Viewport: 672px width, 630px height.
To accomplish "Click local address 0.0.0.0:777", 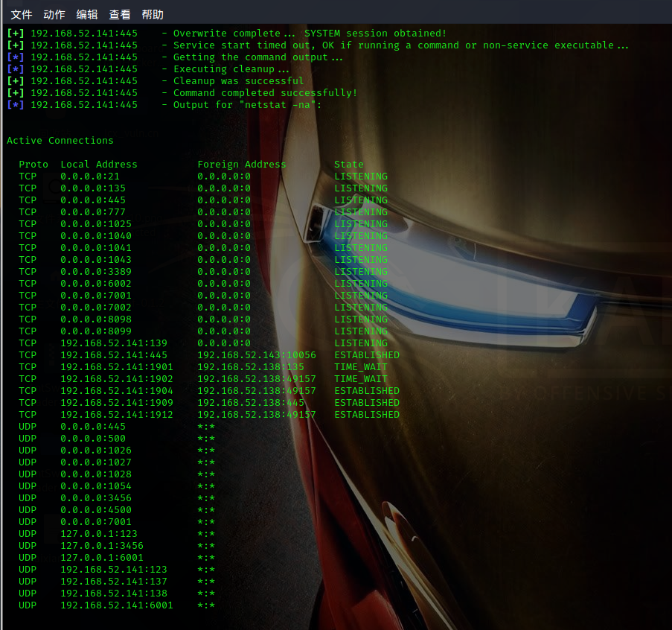I will (93, 212).
